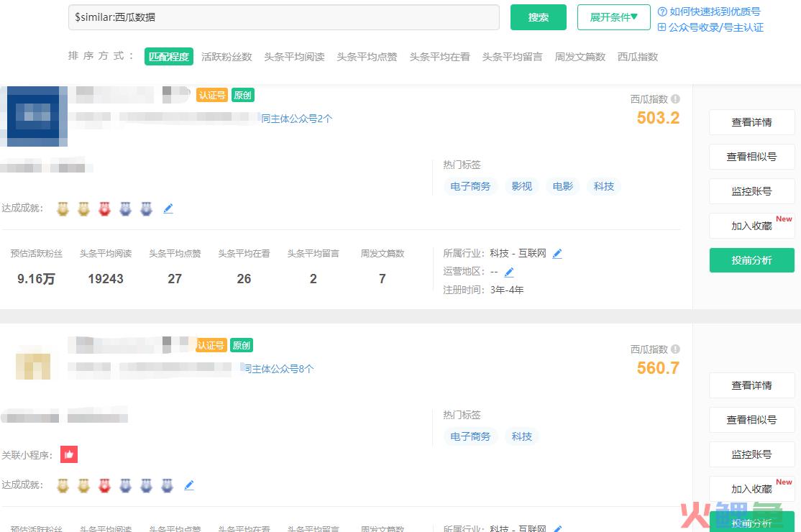The image size is (801, 532).
Task: Click 加入收藏 for the 560.7 account
Action: click(x=751, y=489)
